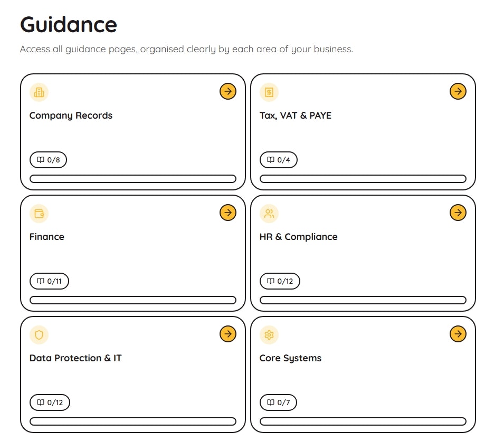Click the Tax, VAT & PAYE banknote icon
504x442 pixels.
pyautogui.click(x=269, y=92)
